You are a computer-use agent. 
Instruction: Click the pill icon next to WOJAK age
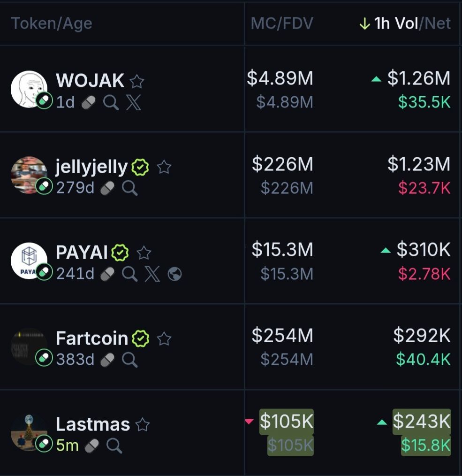pos(89,102)
